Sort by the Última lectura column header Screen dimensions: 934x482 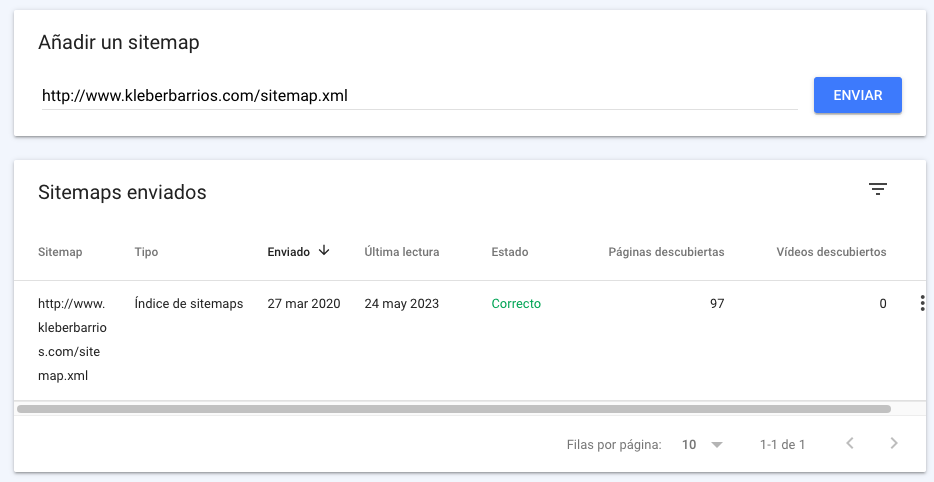coord(401,252)
